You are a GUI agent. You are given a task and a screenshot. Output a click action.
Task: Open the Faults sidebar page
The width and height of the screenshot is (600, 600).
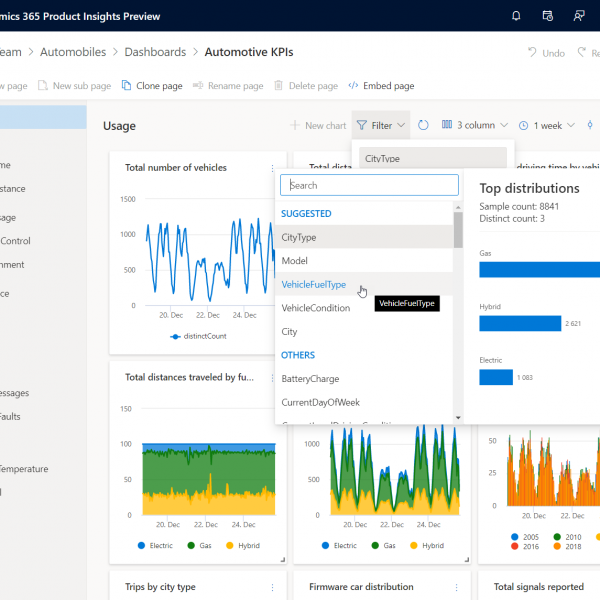click(10, 417)
